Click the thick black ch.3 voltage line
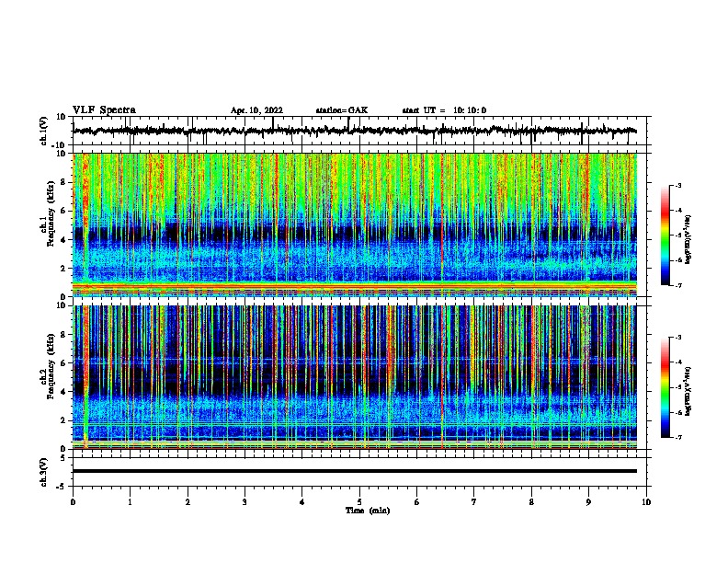The image size is (728, 563). pos(355,471)
